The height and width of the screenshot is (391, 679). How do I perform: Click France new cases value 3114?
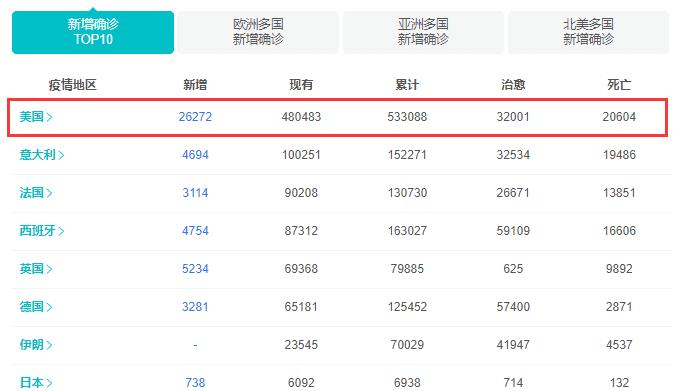click(195, 193)
